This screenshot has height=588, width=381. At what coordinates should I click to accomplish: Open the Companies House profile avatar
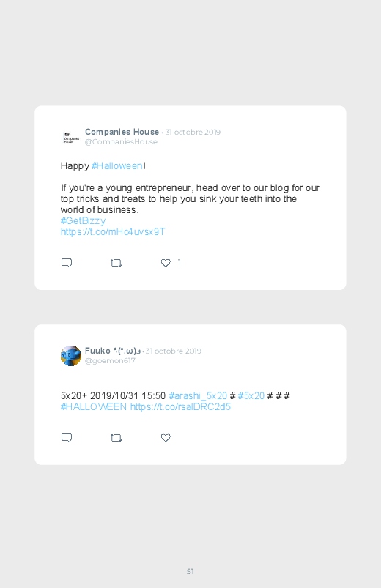tap(71, 137)
